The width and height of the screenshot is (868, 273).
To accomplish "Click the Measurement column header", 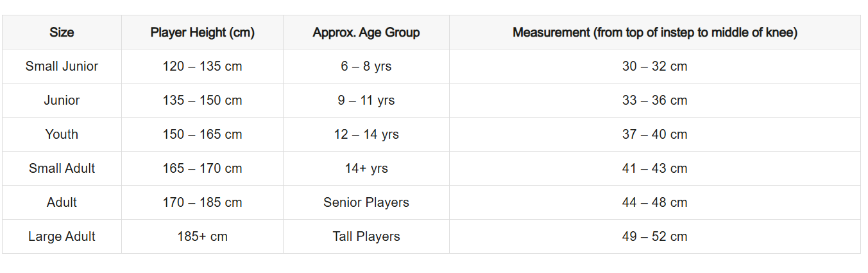I will (x=654, y=32).
